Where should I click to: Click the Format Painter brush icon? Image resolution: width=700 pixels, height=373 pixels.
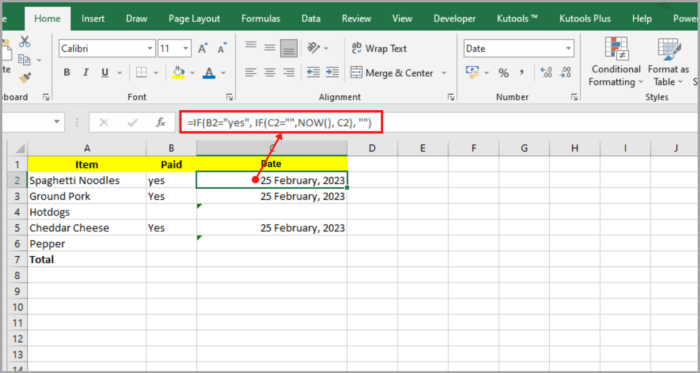pyautogui.click(x=25, y=78)
